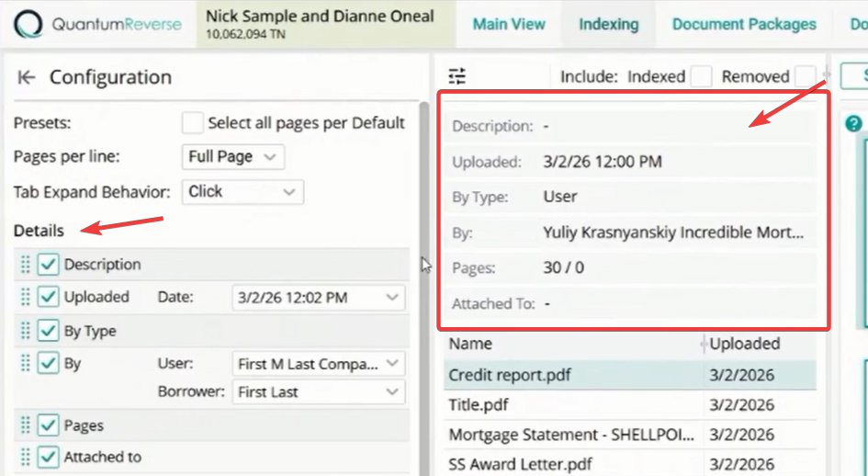Grab the drag handle beside By Type
Screen dimensions: 868x476
click(25, 331)
